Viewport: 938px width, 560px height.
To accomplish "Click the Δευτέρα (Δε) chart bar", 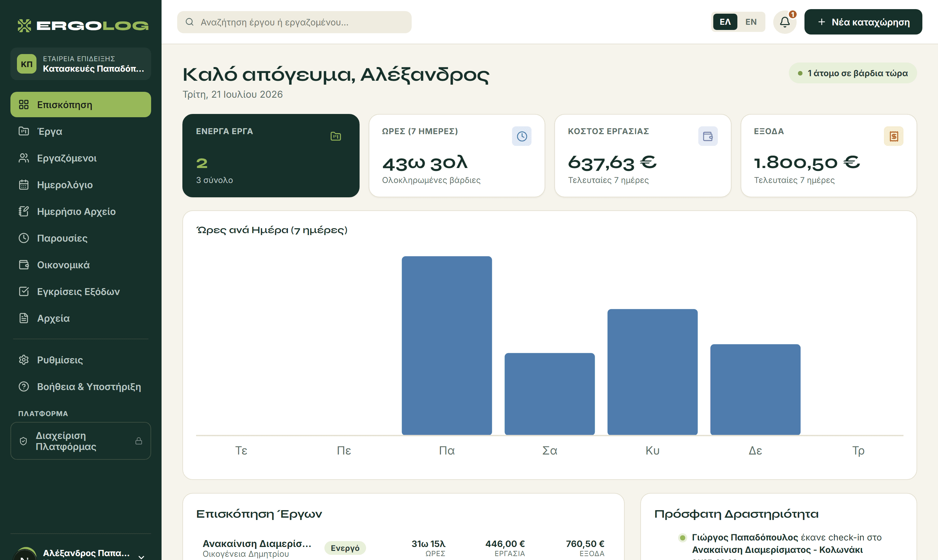I will point(755,389).
